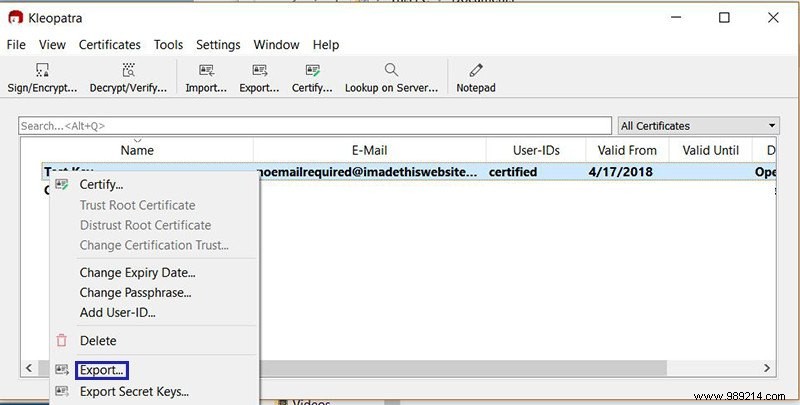This screenshot has height=405, width=800.
Task: Open the Certificates menu
Action: pos(110,45)
